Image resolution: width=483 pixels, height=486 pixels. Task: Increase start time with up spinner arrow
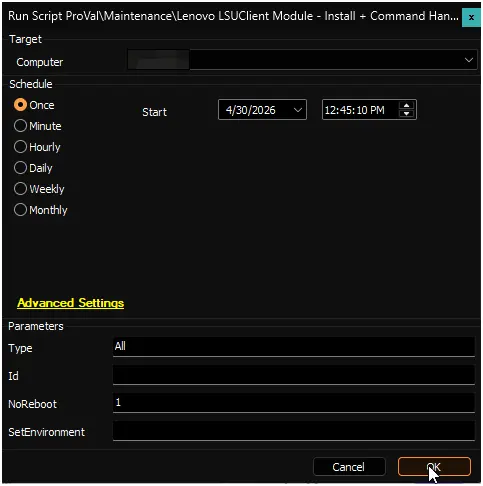(406, 106)
